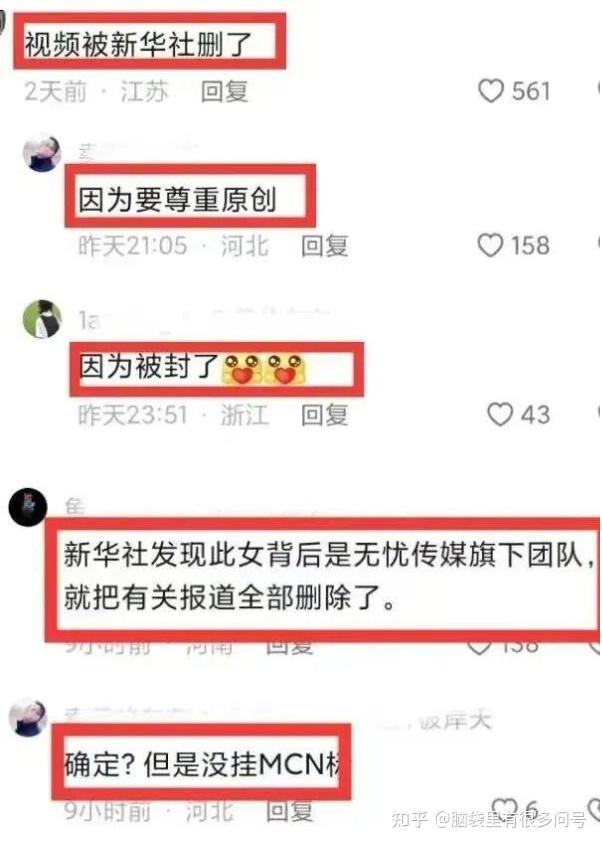
Task: Open the 知乎 @脑袋里有很多问号 watermark link
Action: [489, 820]
